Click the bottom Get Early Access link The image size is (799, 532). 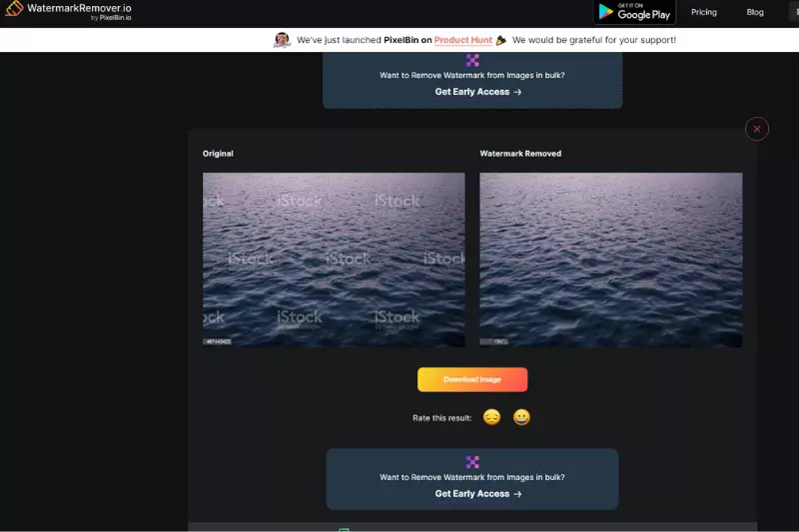click(478, 494)
